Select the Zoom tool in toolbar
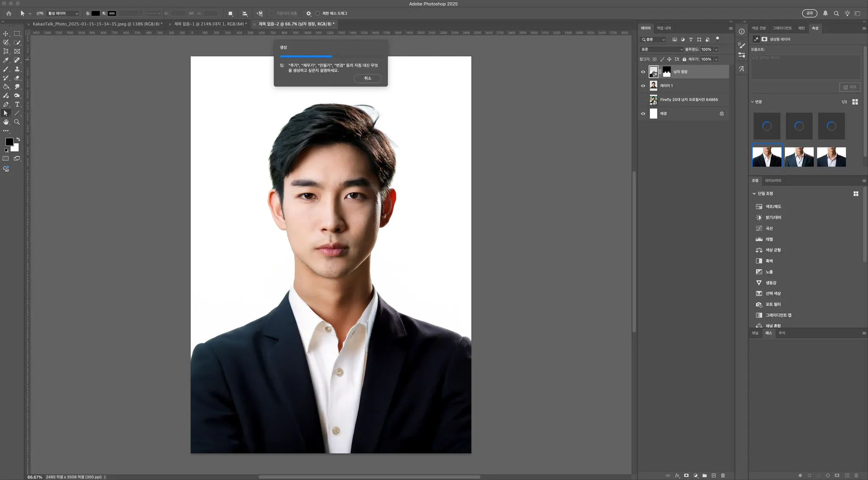This screenshot has height=480, width=868. (x=17, y=122)
